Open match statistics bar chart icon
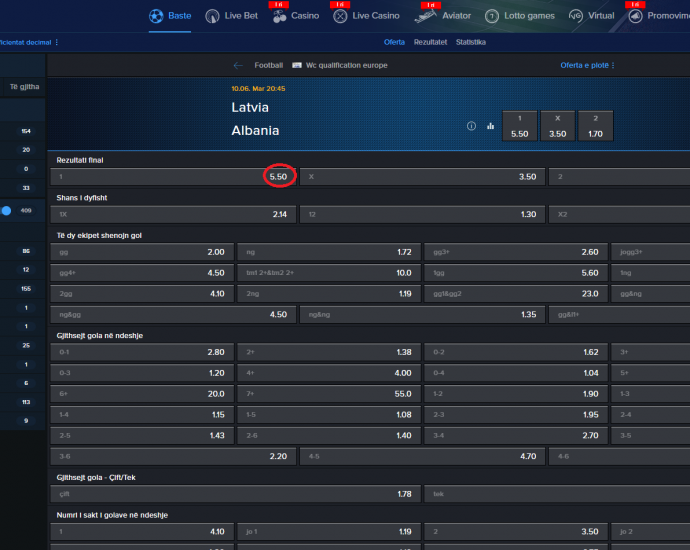This screenshot has width=690, height=550. coord(490,126)
